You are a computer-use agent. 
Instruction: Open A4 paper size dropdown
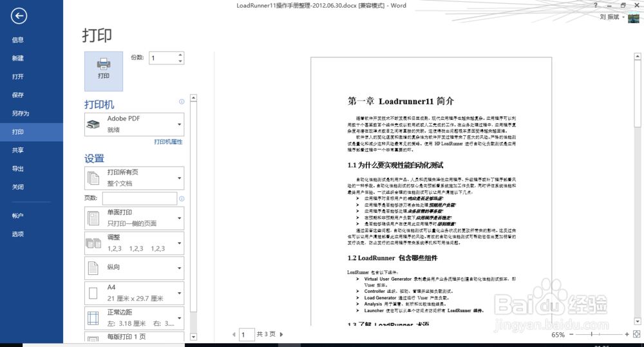point(135,293)
